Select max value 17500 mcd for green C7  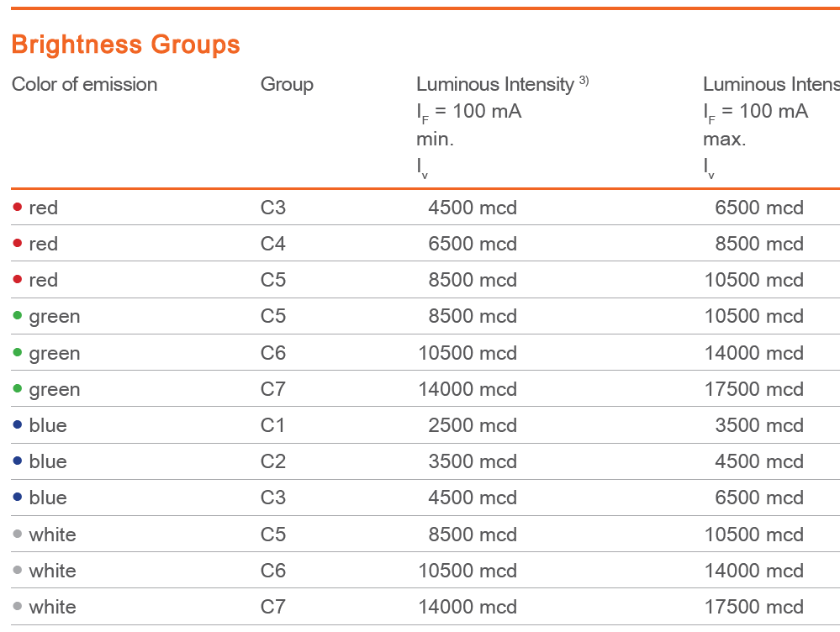753,389
